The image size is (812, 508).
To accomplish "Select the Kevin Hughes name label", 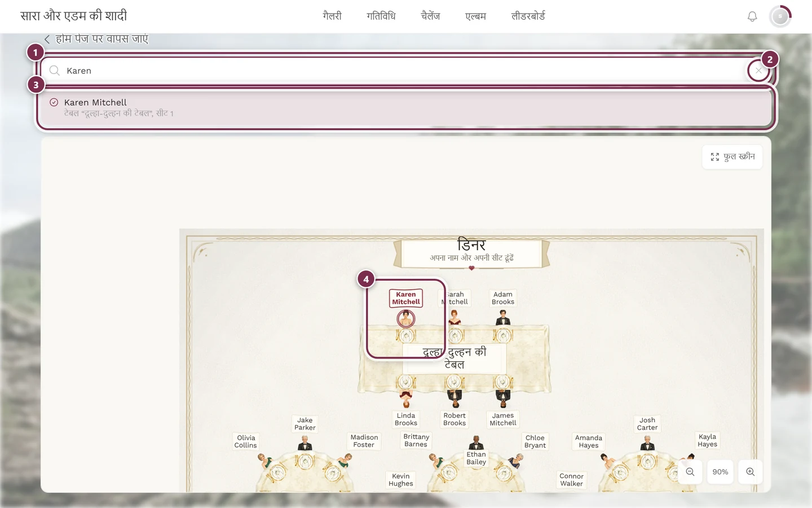I will 401,480.
